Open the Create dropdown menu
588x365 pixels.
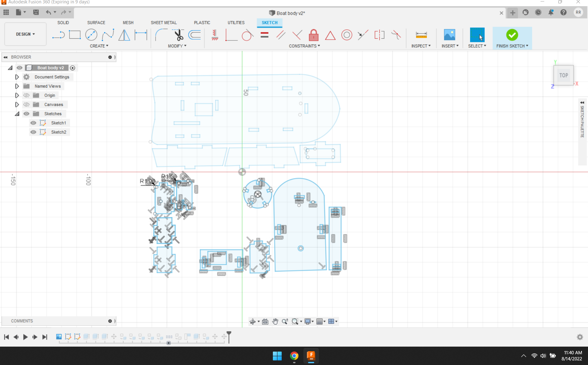pos(99,46)
